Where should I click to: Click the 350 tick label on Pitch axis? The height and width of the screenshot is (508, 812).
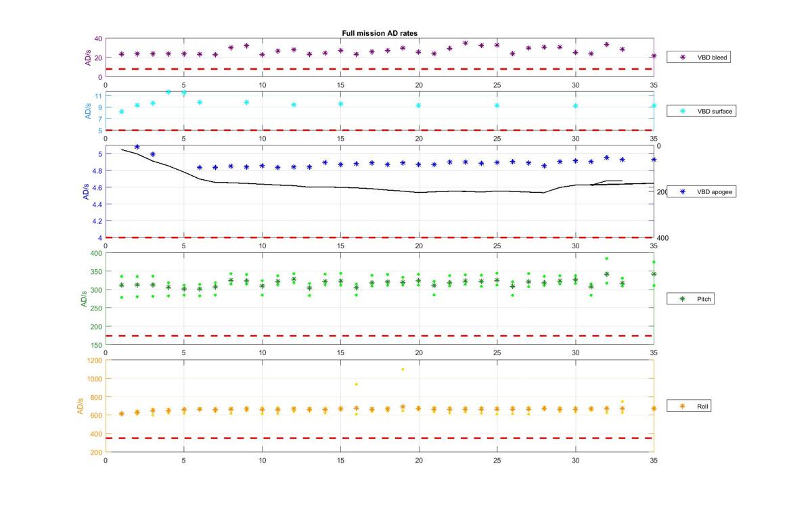click(96, 271)
